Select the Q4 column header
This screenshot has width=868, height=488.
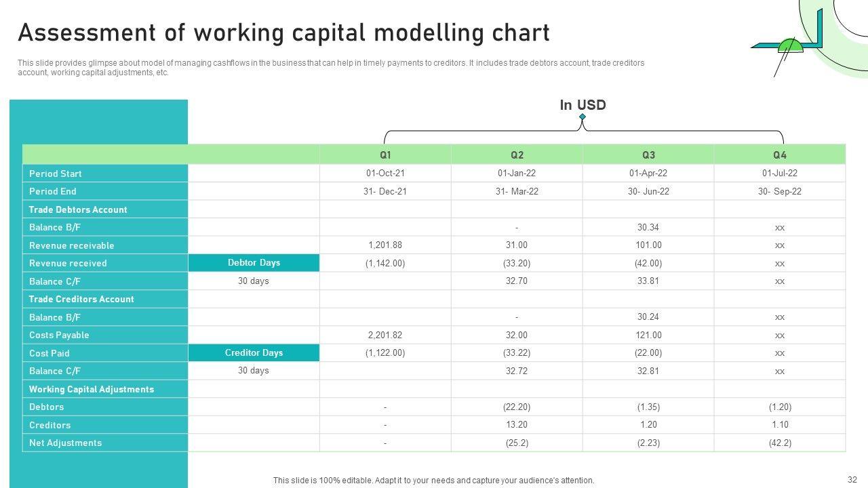tap(780, 155)
